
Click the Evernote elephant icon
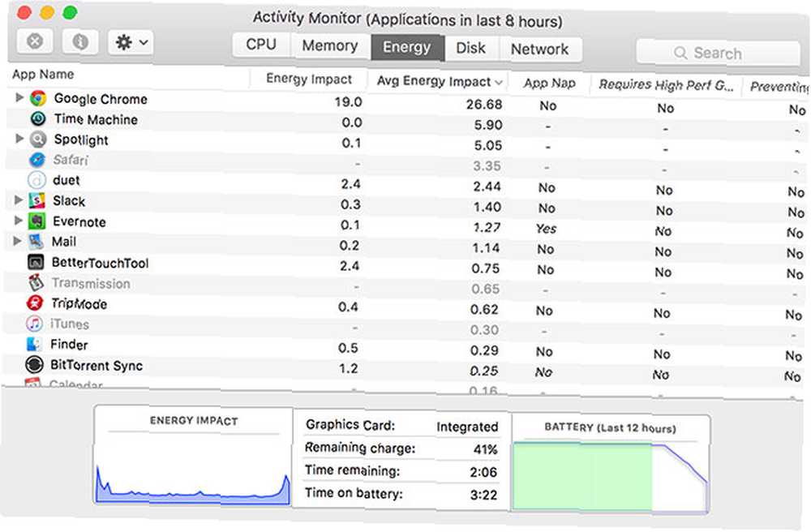[x=36, y=221]
